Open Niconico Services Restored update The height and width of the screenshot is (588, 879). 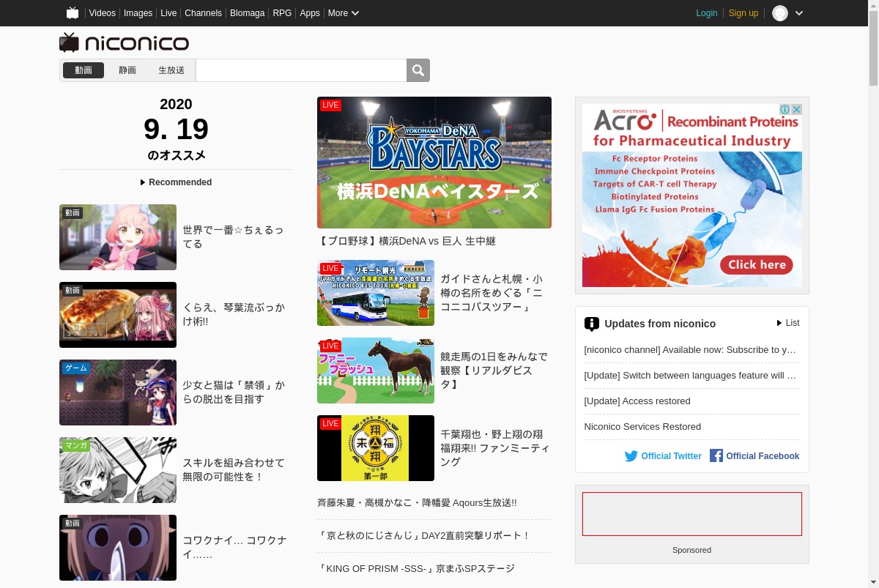click(x=642, y=427)
